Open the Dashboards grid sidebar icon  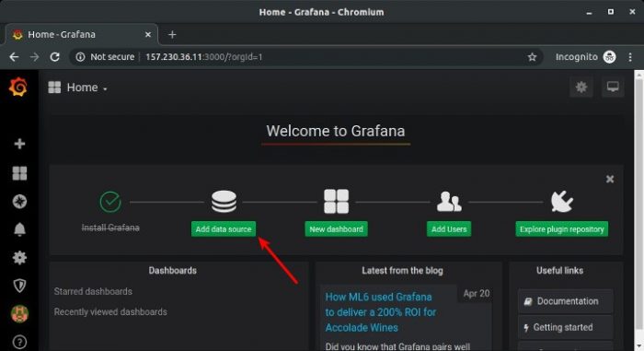[19, 173]
